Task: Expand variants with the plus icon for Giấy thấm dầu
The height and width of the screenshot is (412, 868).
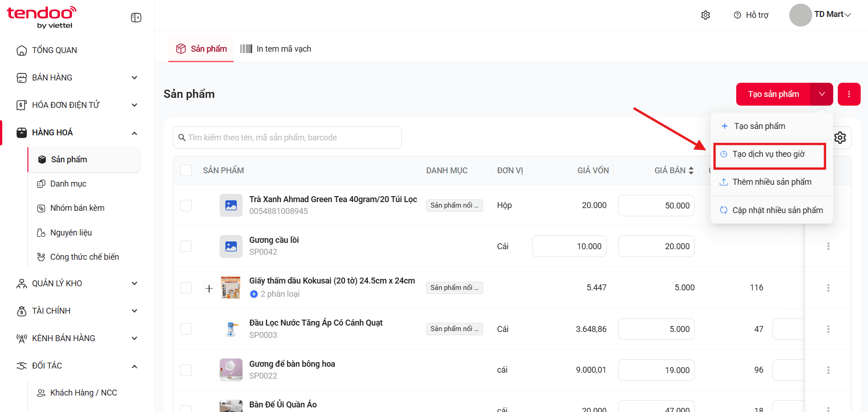Action: (x=209, y=289)
